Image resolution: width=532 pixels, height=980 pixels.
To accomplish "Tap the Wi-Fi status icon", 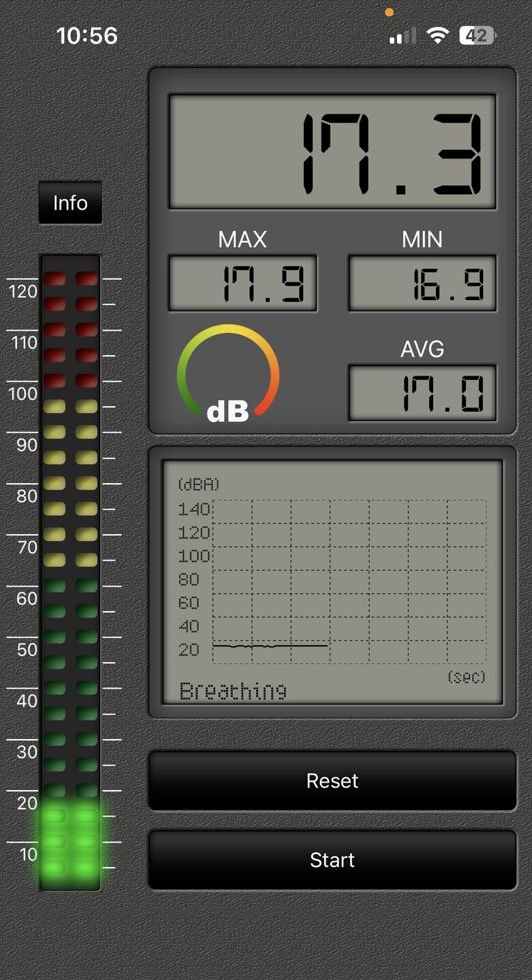I will click(437, 36).
